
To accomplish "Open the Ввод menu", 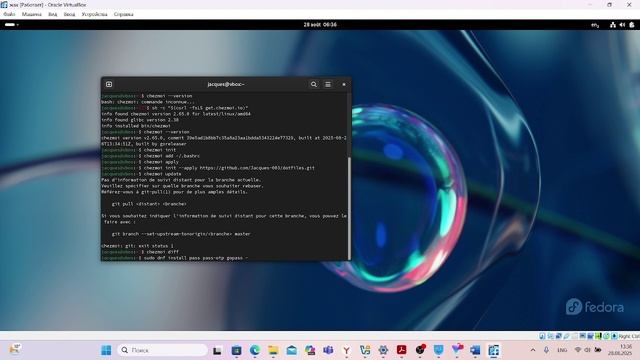I will tap(69, 14).
